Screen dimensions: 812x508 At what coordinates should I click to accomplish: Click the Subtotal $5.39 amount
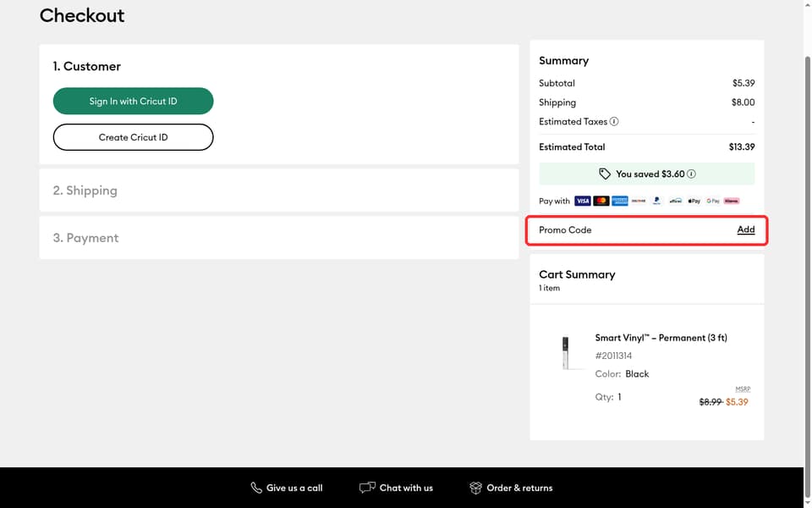coord(743,83)
